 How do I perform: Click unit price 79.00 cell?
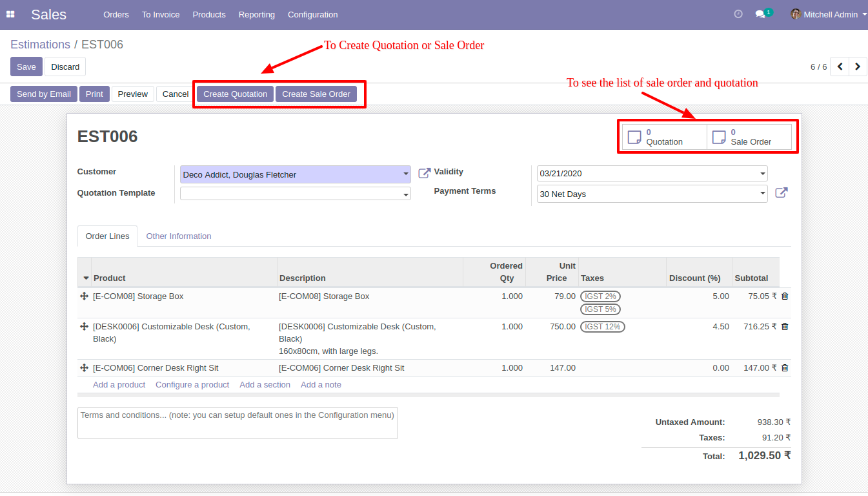(x=552, y=303)
